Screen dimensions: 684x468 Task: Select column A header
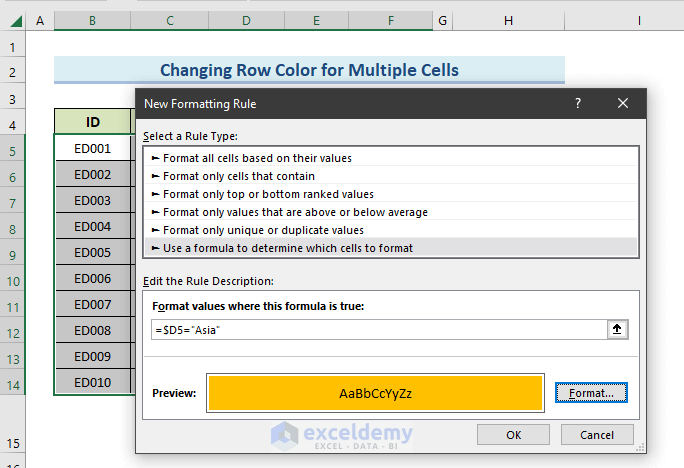point(40,20)
